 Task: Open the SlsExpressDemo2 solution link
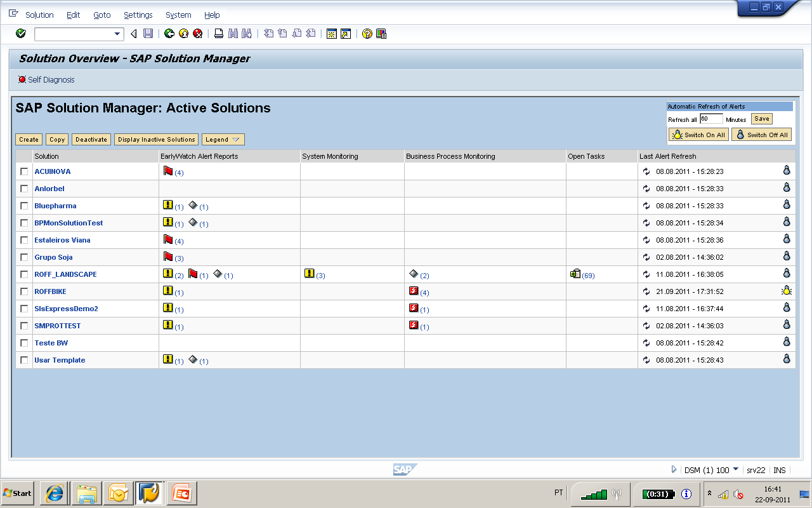click(x=66, y=309)
